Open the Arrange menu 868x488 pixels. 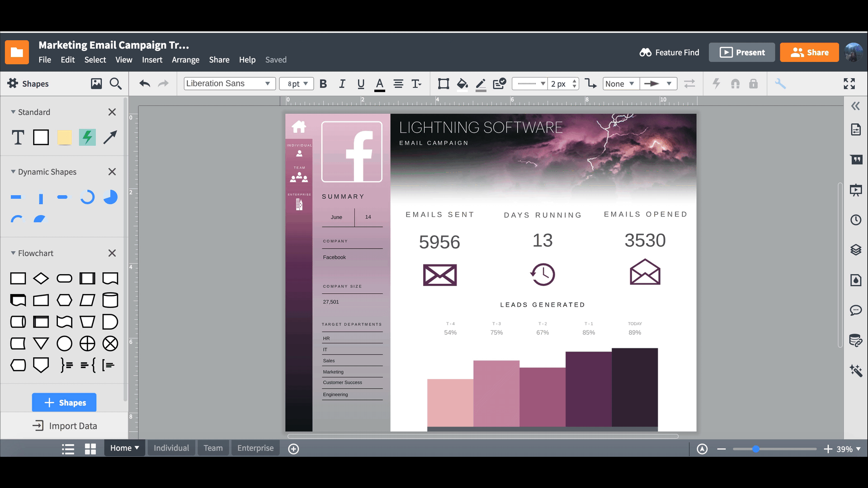185,59
